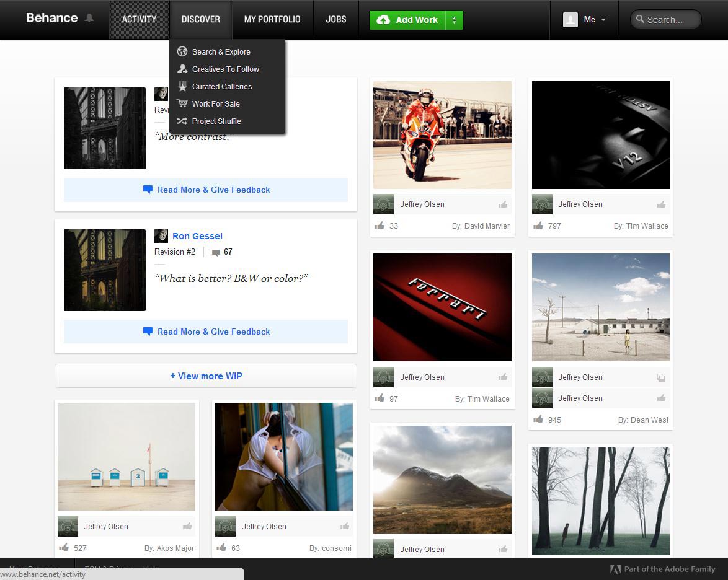
Task: Toggle appreciation on the motorcycle racer project
Action: tap(502, 204)
